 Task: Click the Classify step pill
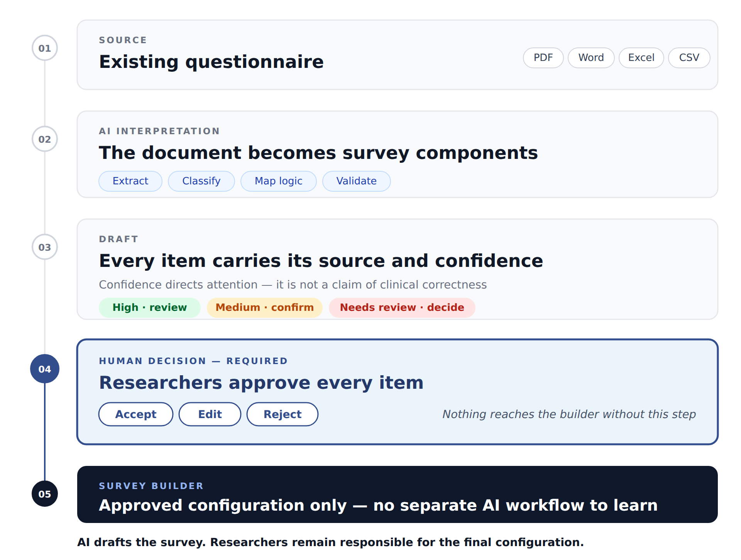coord(201,181)
